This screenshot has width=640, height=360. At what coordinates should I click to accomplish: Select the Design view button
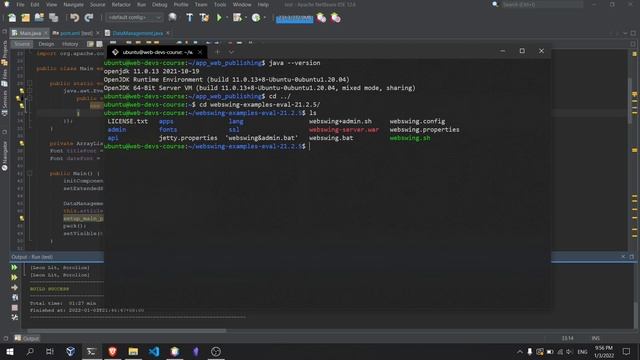tap(46, 44)
